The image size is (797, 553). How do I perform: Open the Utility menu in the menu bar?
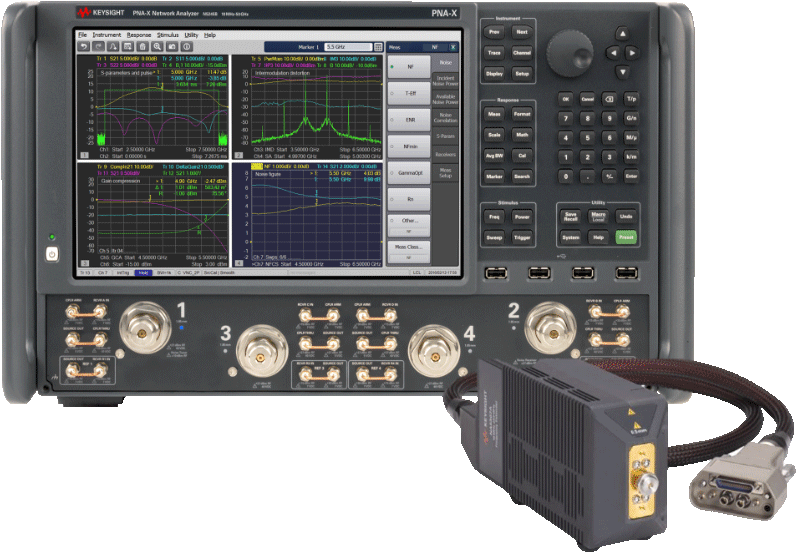click(x=191, y=35)
